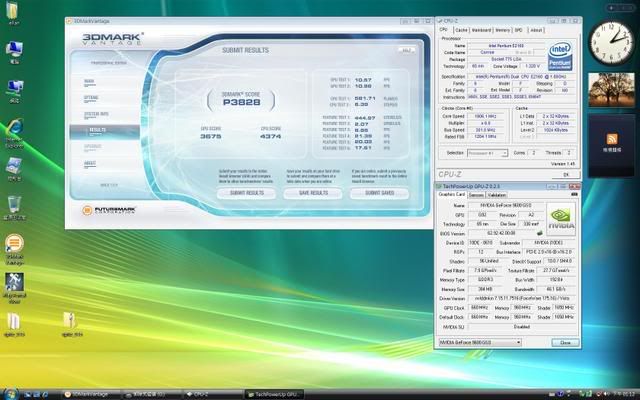Switch to TechPowerUp GPU-Z in the taskbar
The width and height of the screenshot is (640, 400).
[x=274, y=395]
